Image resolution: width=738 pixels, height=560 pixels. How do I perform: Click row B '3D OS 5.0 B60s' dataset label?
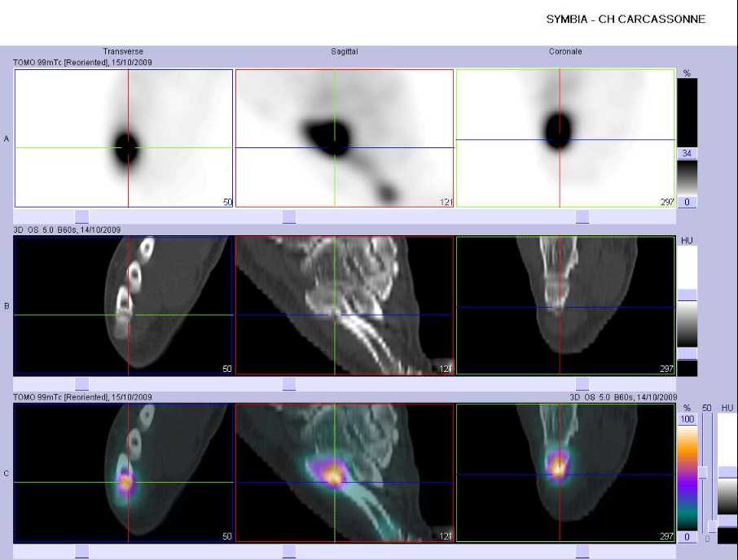(67, 230)
